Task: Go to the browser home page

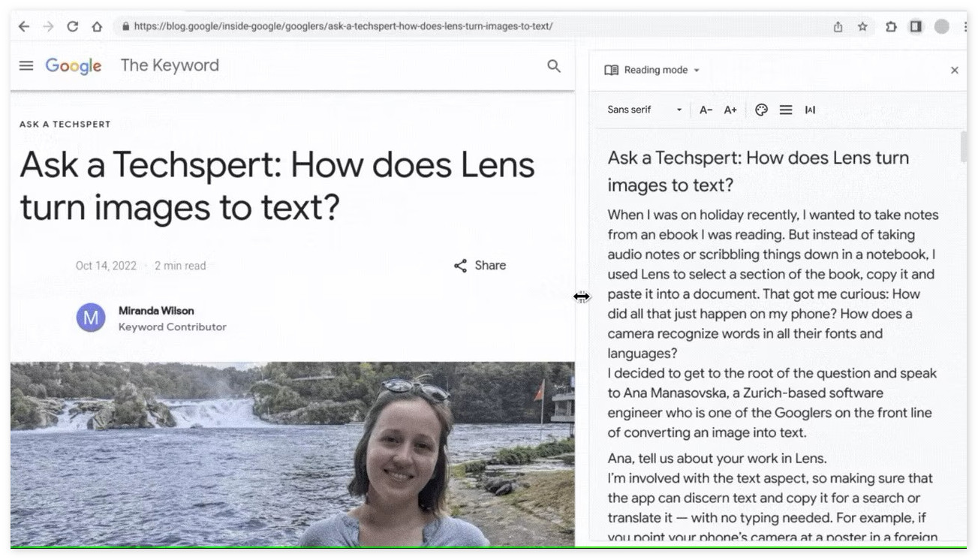Action: click(97, 26)
